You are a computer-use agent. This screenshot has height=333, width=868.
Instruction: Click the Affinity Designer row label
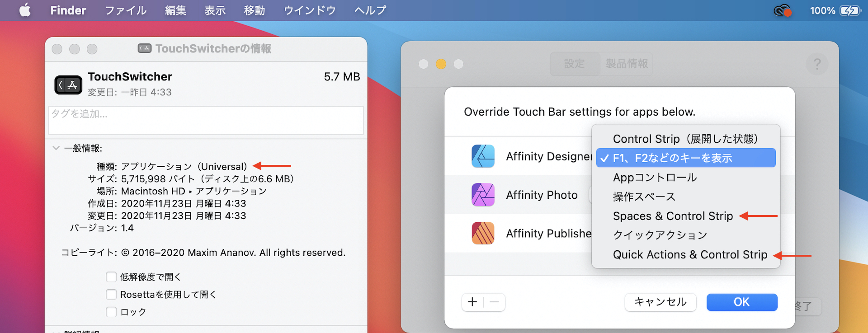(549, 156)
